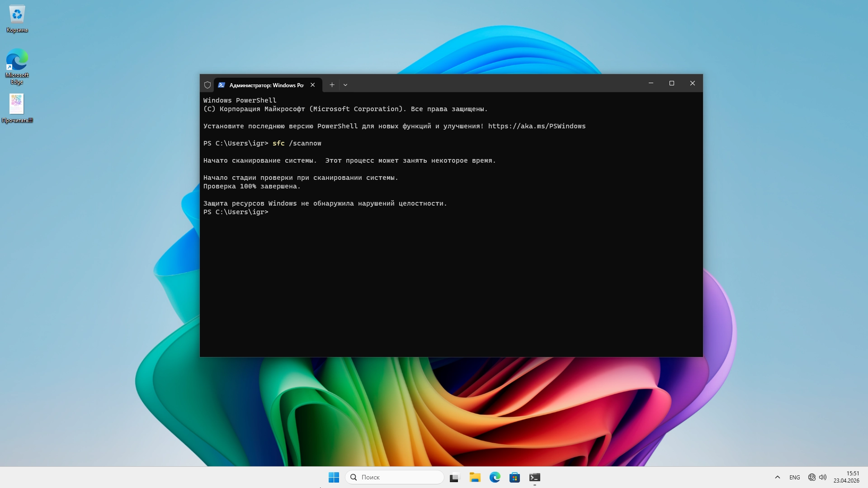Close the PowerShell tab

(x=312, y=85)
